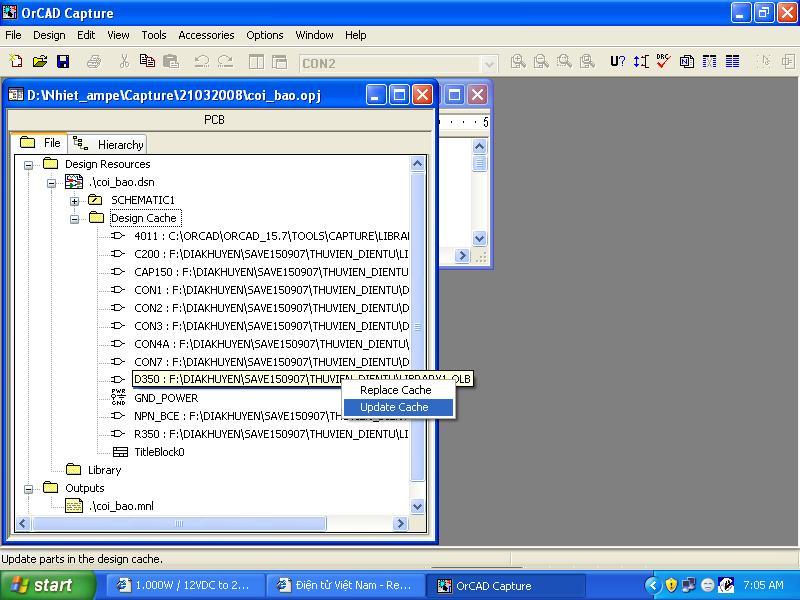Run Design Rules Check (DRC) icon
This screenshot has height=600, width=800.
[663, 62]
